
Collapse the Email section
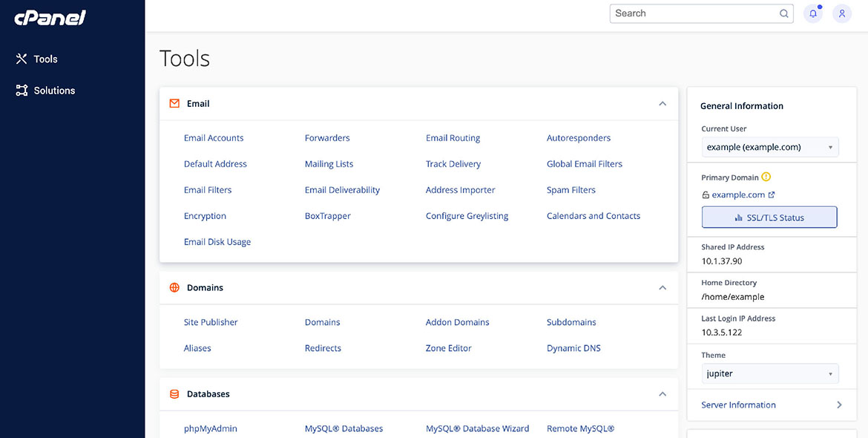[662, 104]
